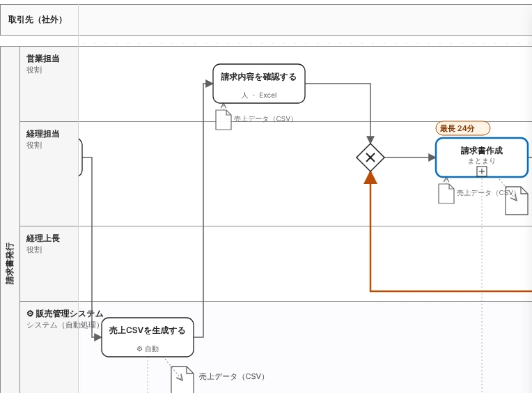Click document icon beside 売上CSVを生成する output label
The height and width of the screenshot is (393, 532).
[182, 380]
